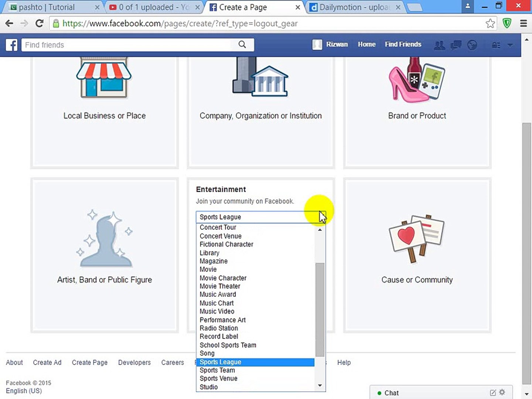Screen dimensions: 532x399
Task: Select Brand or Product icon
Action: pyautogui.click(x=417, y=79)
